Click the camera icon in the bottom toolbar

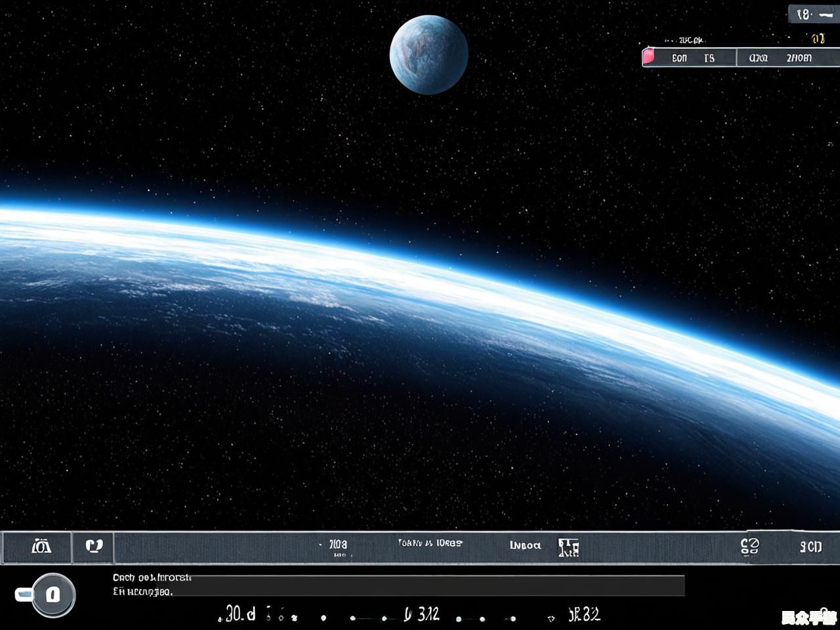pyautogui.click(x=41, y=546)
